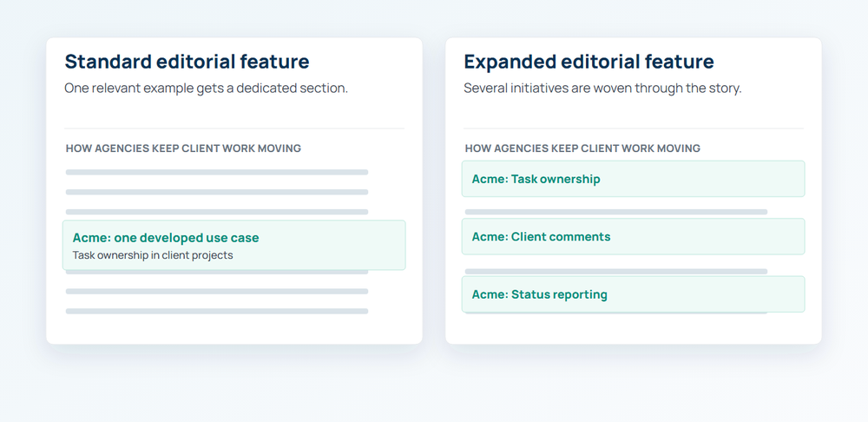868x422 pixels.
Task: Click 'Task ownership in client projects' text
Action: [153, 255]
